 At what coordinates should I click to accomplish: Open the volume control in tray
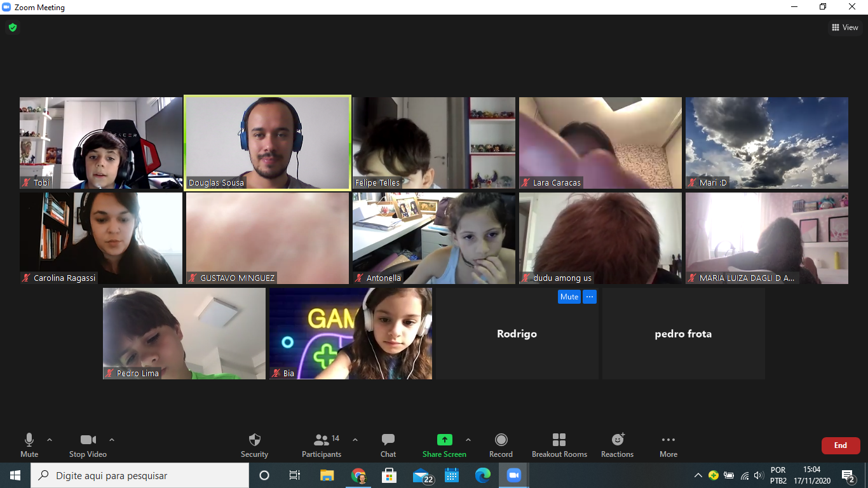(x=758, y=475)
